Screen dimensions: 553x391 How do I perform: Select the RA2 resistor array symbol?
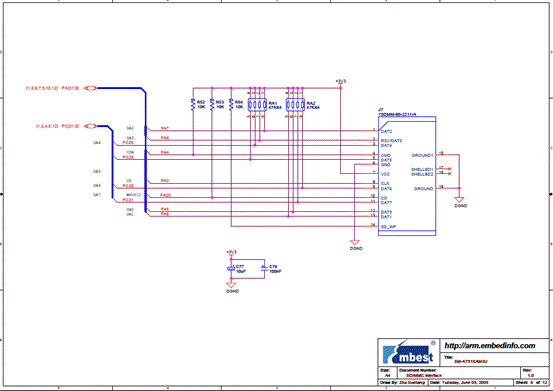(x=295, y=105)
